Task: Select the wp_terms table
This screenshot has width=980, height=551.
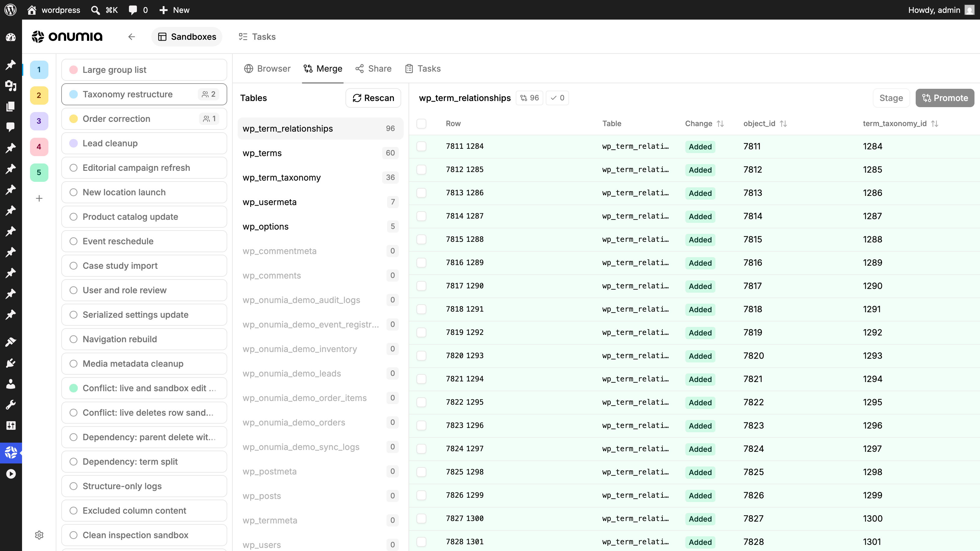Action: tap(320, 153)
